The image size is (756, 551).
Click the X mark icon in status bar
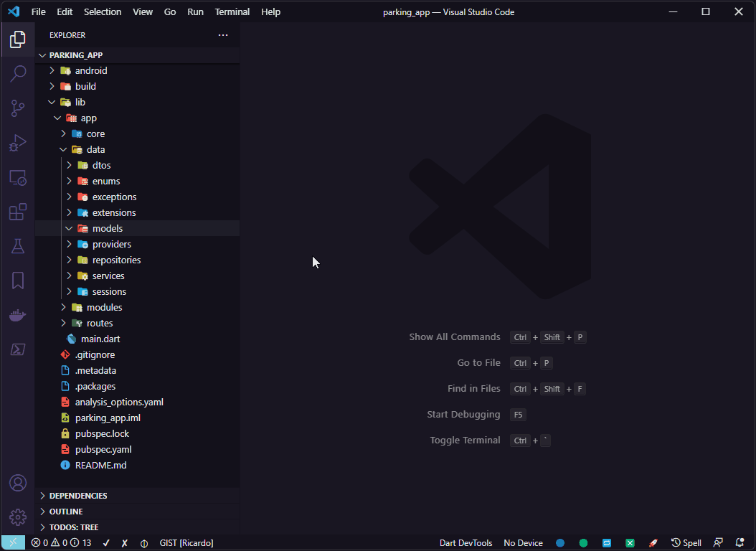click(124, 543)
